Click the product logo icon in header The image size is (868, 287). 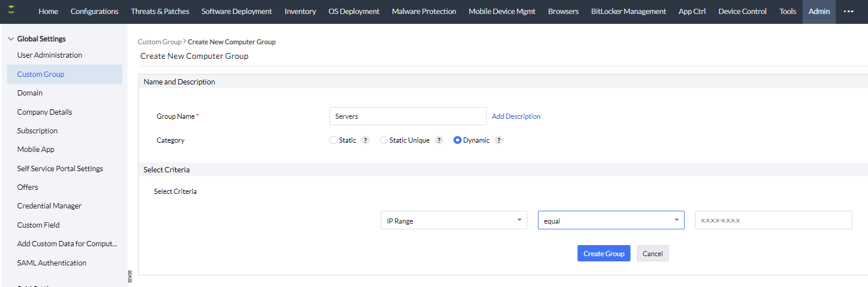pos(11,11)
